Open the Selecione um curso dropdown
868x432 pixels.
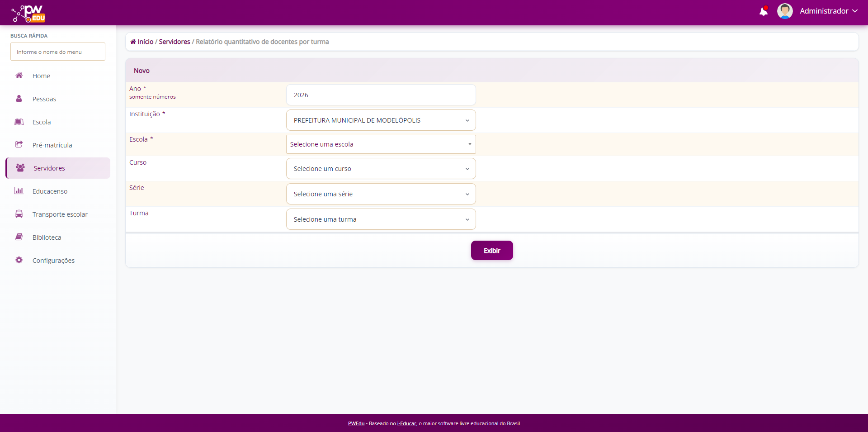[381, 169]
